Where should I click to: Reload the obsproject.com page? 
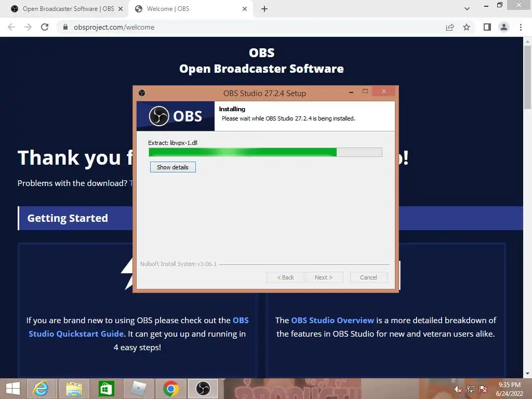[x=45, y=27]
